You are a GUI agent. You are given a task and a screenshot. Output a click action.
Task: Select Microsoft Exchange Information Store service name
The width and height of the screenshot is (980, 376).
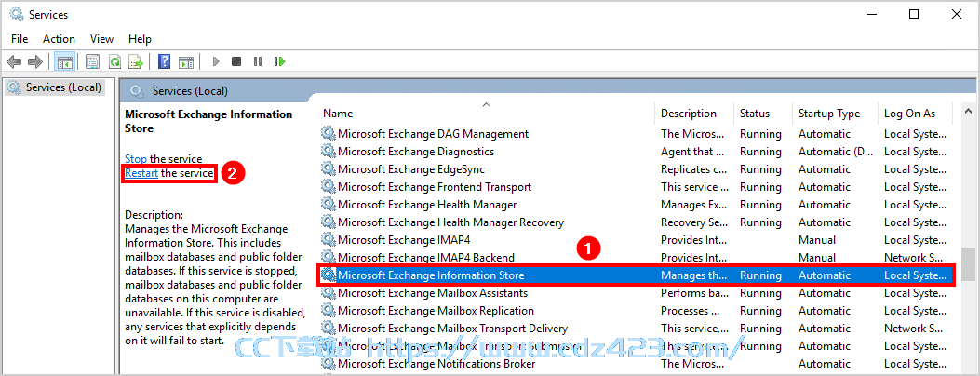[x=431, y=275]
